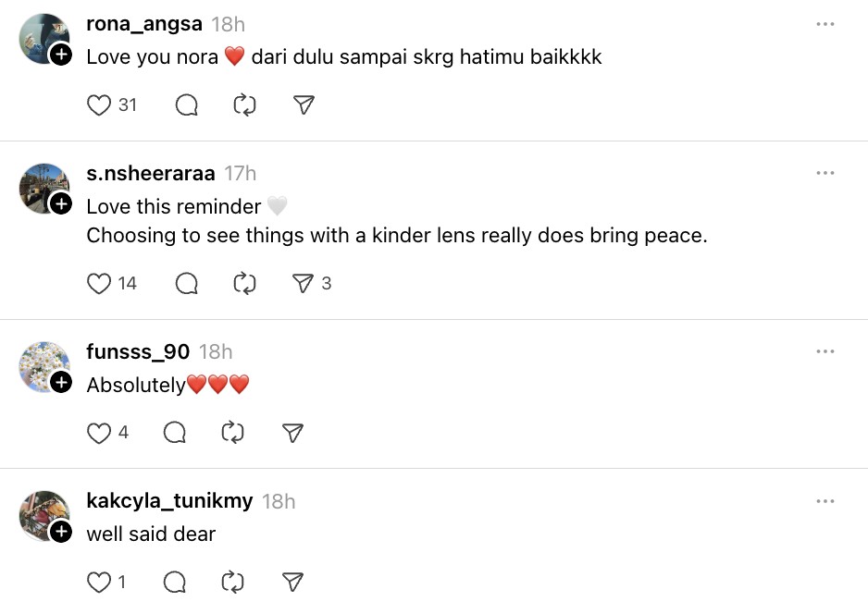Like rona_angsa's comment with heart icon
The width and height of the screenshot is (868, 614).
point(99,105)
